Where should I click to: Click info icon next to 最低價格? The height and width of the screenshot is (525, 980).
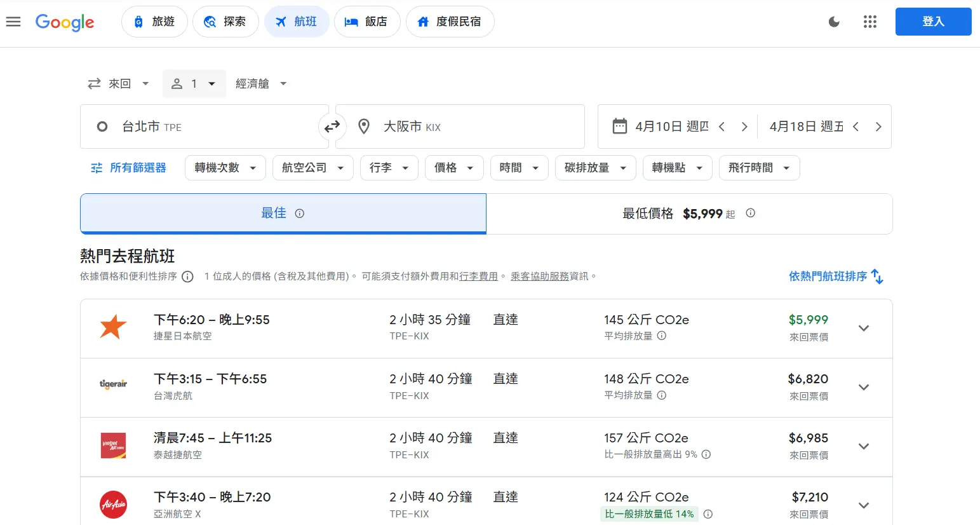[x=750, y=213]
